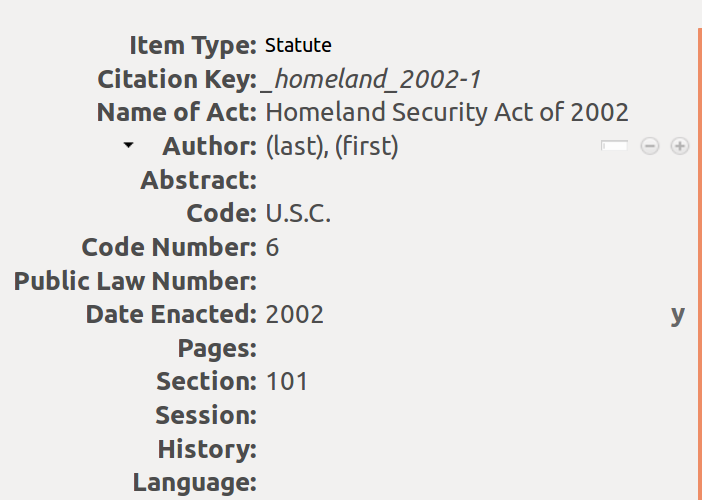The image size is (702, 500).
Task: Click the 'y' date format indicator
Action: [678, 315]
